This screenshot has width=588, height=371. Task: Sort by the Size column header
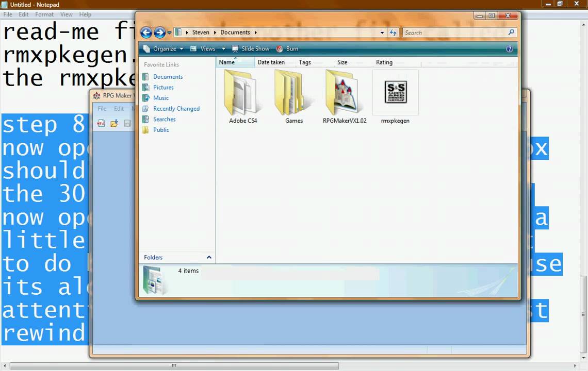(x=342, y=62)
